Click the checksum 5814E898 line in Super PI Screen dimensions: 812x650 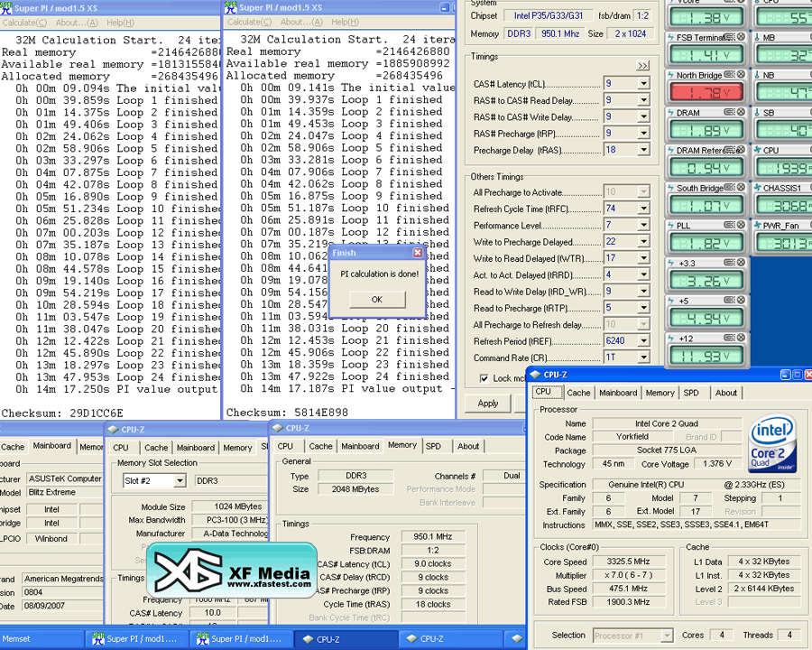point(288,413)
